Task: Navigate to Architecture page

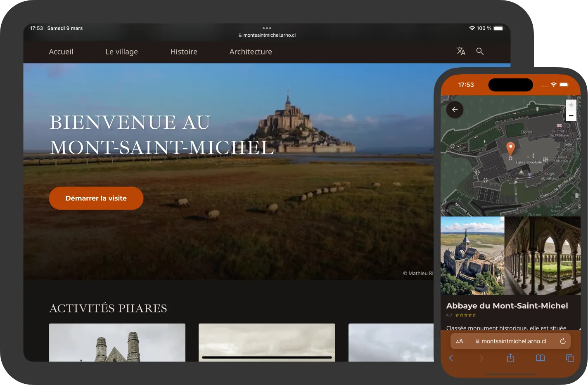Action: (x=251, y=52)
